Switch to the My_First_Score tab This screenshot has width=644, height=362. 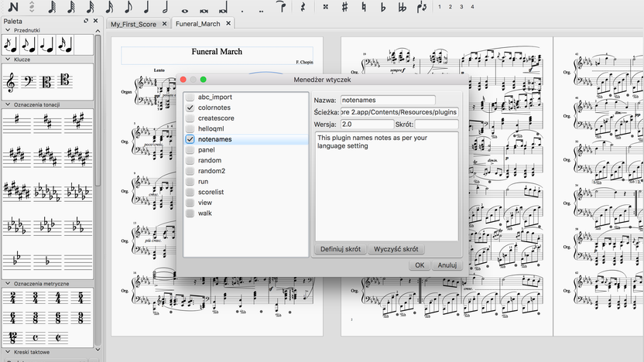pos(133,24)
